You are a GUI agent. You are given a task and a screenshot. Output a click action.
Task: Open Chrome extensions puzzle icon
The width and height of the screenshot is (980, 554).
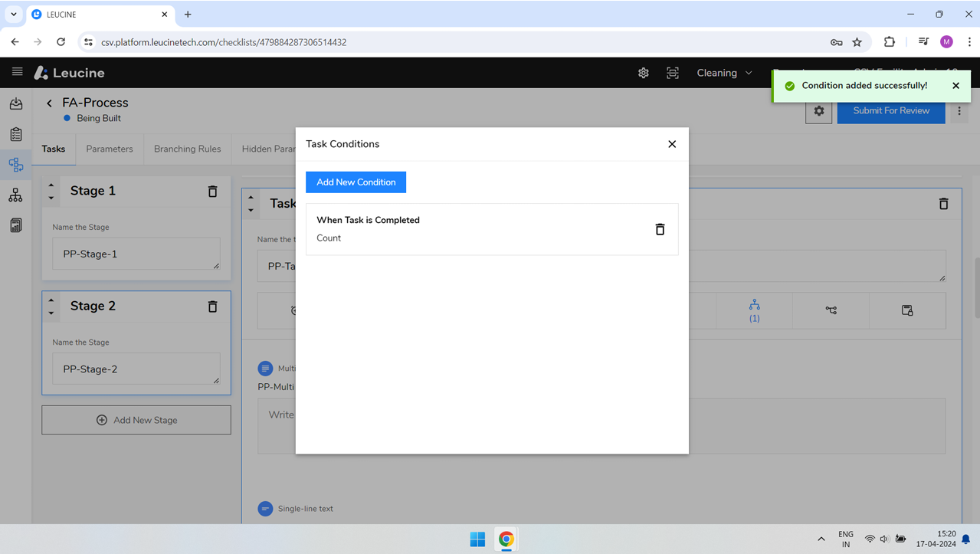click(889, 42)
